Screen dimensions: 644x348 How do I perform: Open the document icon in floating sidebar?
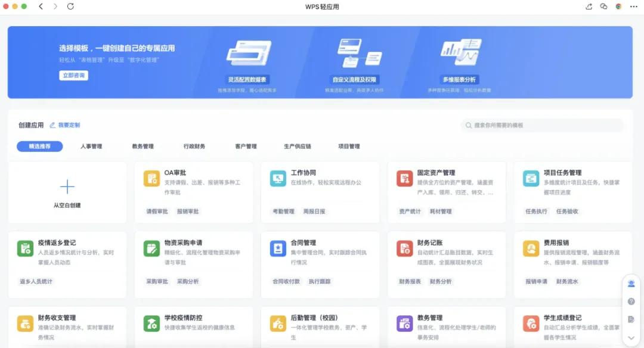631,319
